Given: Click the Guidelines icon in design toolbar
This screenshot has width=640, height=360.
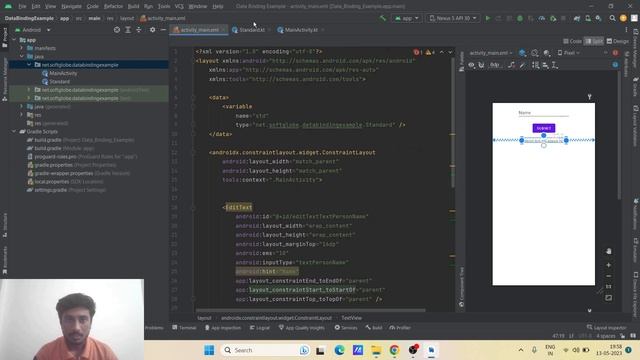Looking at the screenshot, I should tap(555, 65).
